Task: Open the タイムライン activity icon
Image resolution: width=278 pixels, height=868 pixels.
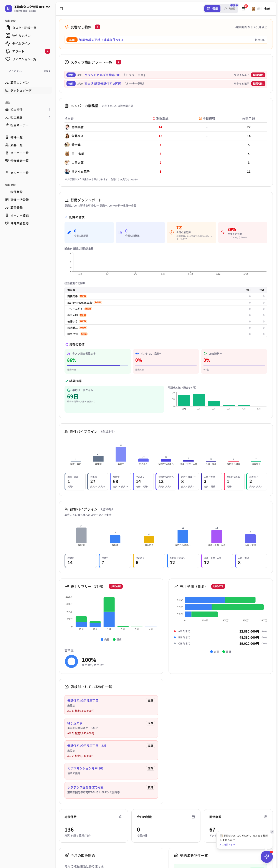Action: [x=8, y=43]
